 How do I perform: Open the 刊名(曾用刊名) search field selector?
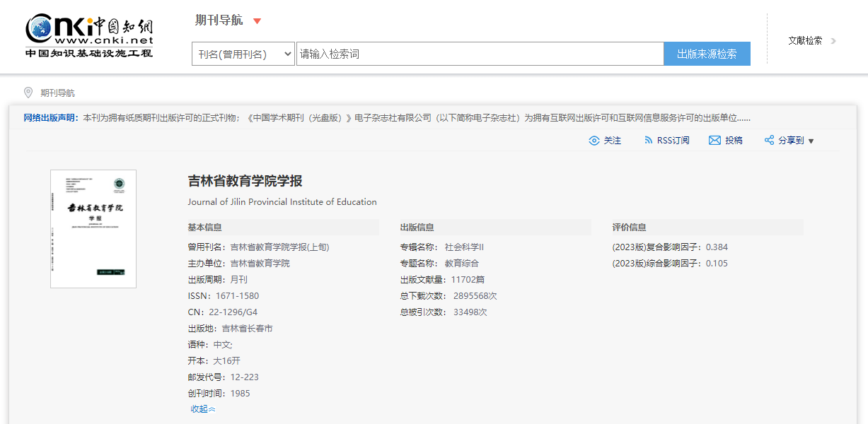(243, 54)
